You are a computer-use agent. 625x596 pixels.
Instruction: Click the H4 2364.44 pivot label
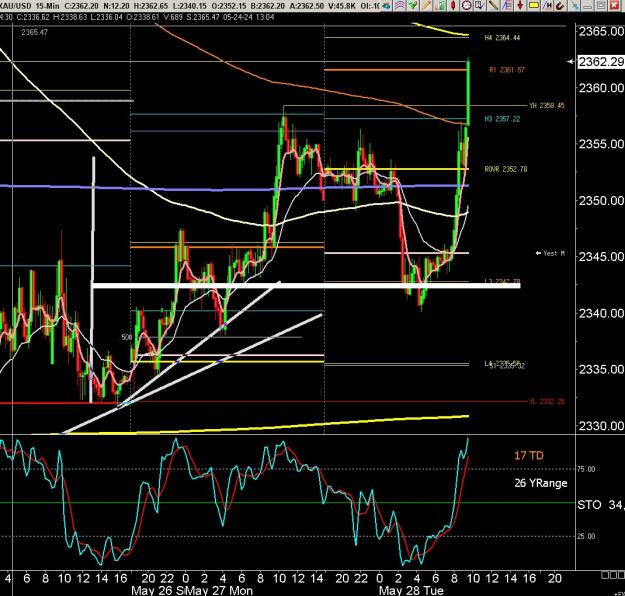tap(502, 37)
